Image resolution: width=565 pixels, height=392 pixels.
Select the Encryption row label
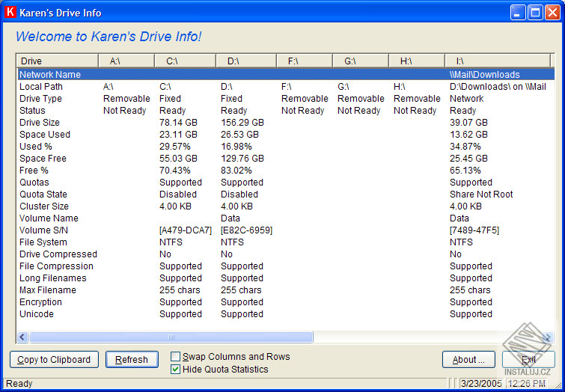[40, 302]
